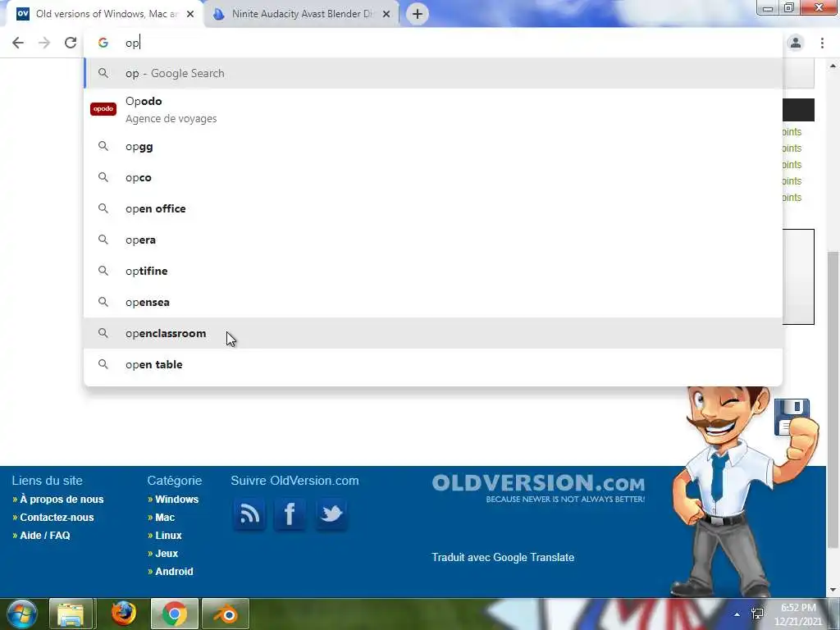Image resolution: width=840 pixels, height=630 pixels.
Task: Click the page scrollbar up arrow
Action: pyautogui.click(x=833, y=66)
